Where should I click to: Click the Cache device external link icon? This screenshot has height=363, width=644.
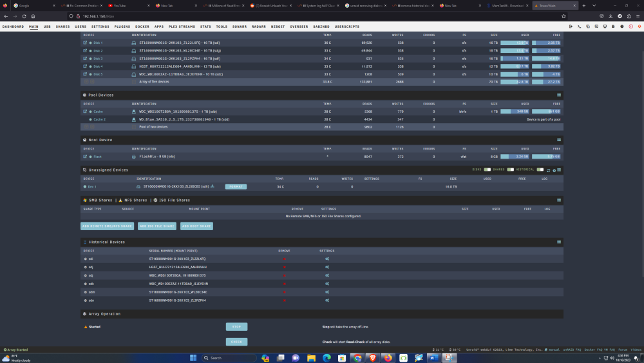(85, 112)
